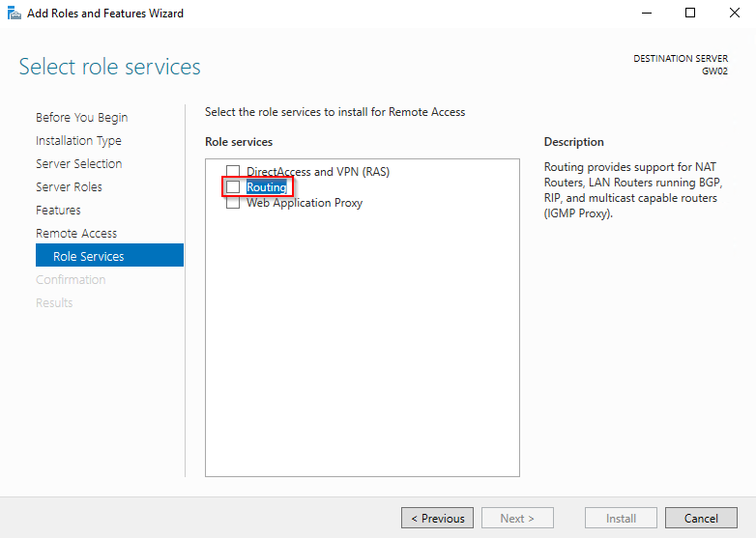
Task: Switch to the Features step
Action: point(58,210)
